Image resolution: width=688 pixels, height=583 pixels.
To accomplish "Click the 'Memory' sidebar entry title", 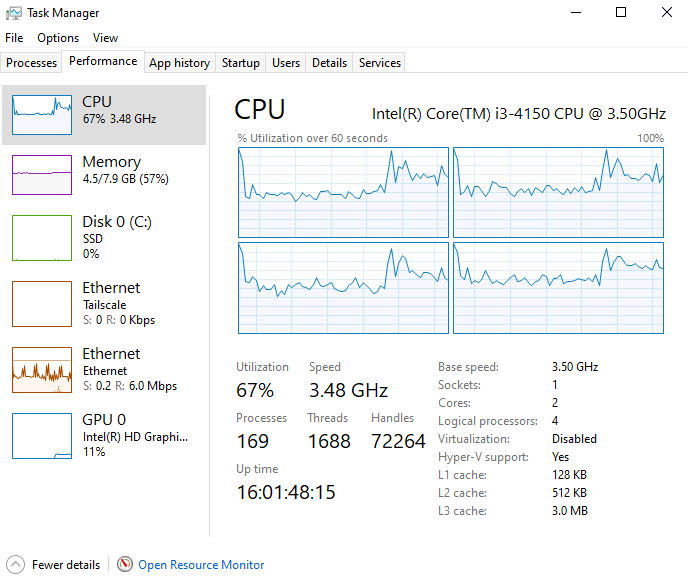I will pyautogui.click(x=112, y=162).
